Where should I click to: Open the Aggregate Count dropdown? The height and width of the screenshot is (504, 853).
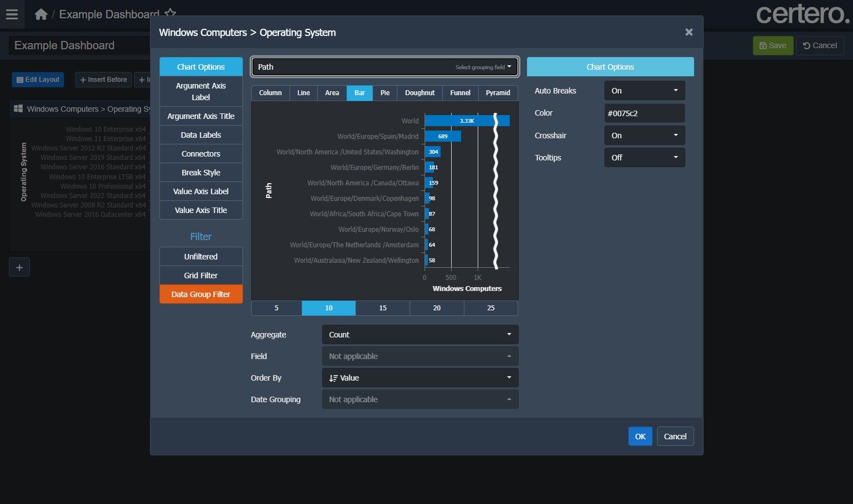(x=420, y=335)
